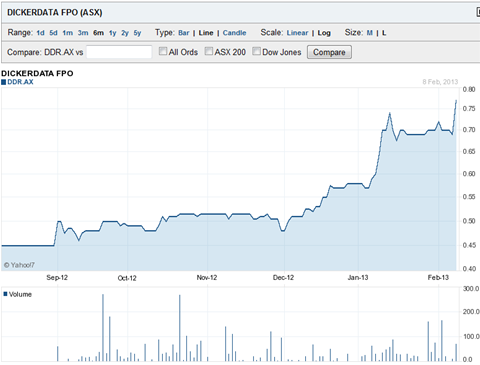Select the 6m range option

pyautogui.click(x=98, y=33)
